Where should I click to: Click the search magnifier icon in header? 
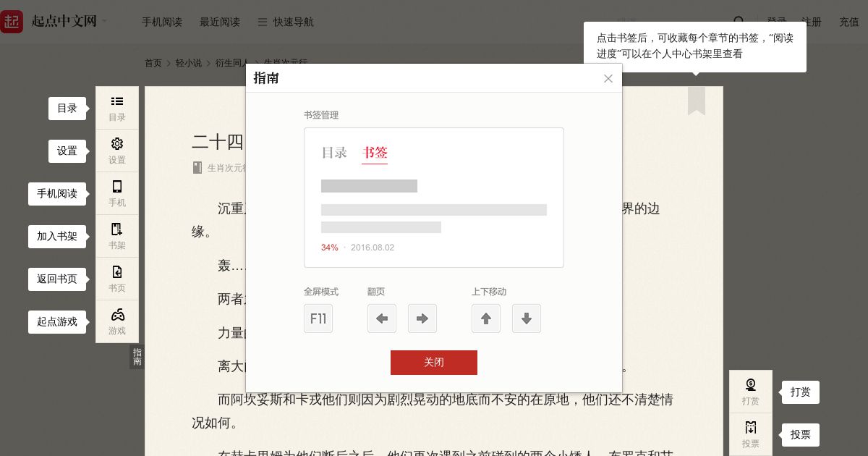(x=739, y=22)
